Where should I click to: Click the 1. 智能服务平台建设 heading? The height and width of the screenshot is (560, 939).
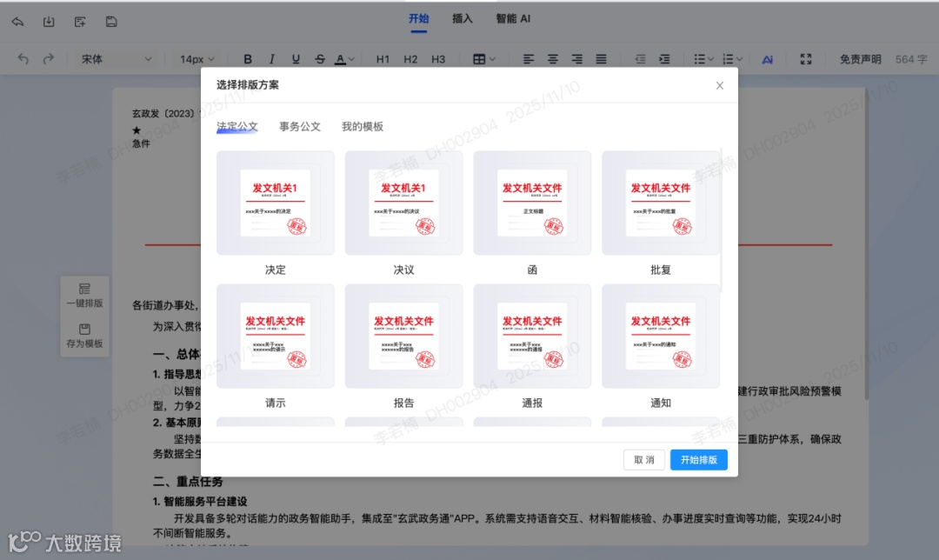[200, 502]
